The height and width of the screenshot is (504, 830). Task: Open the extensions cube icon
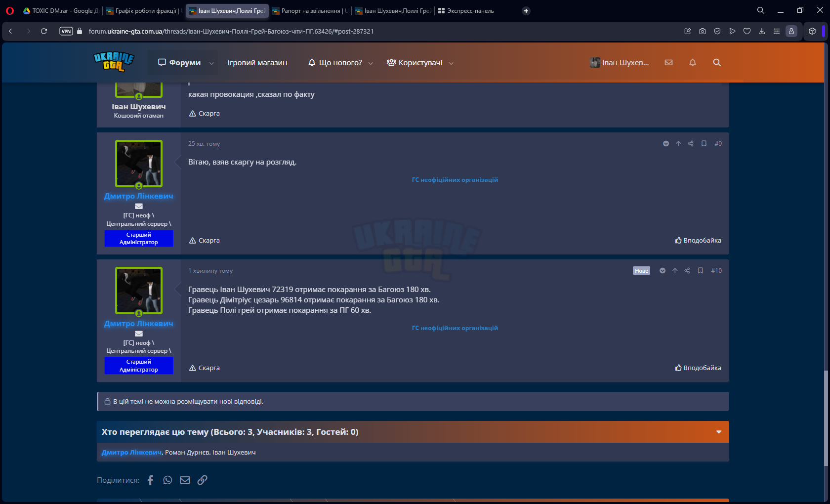[812, 31]
